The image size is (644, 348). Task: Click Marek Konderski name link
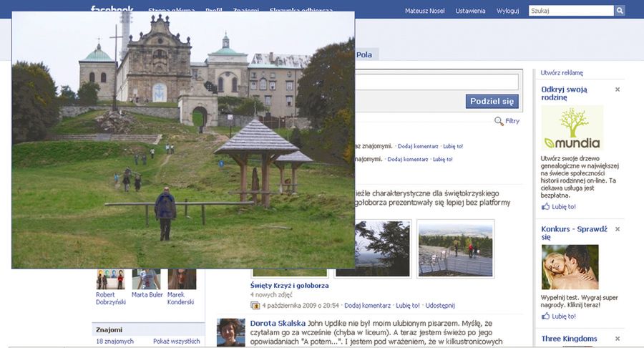[x=181, y=299]
